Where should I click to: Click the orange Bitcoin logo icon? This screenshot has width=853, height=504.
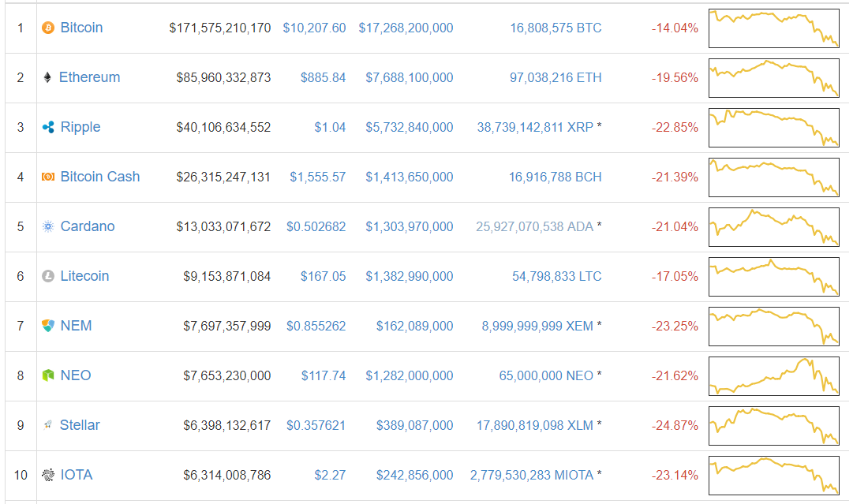coord(48,28)
